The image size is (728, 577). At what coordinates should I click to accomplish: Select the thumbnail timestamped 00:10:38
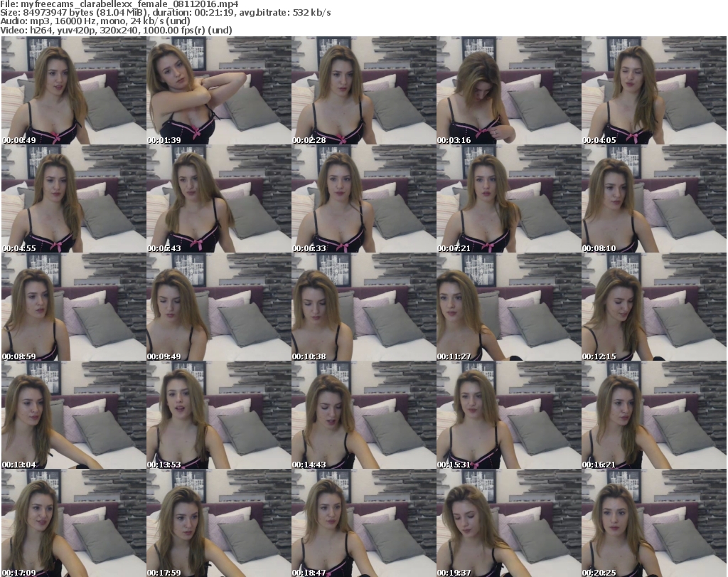[x=363, y=307]
